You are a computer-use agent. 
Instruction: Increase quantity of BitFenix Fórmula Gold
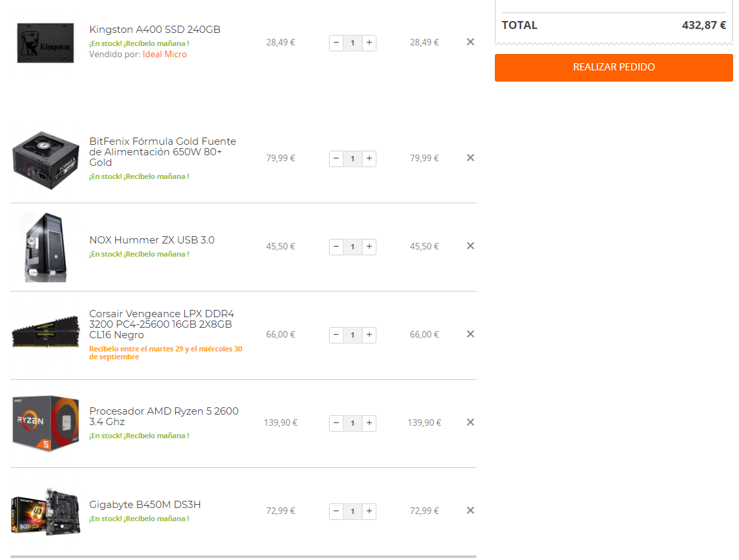click(369, 159)
